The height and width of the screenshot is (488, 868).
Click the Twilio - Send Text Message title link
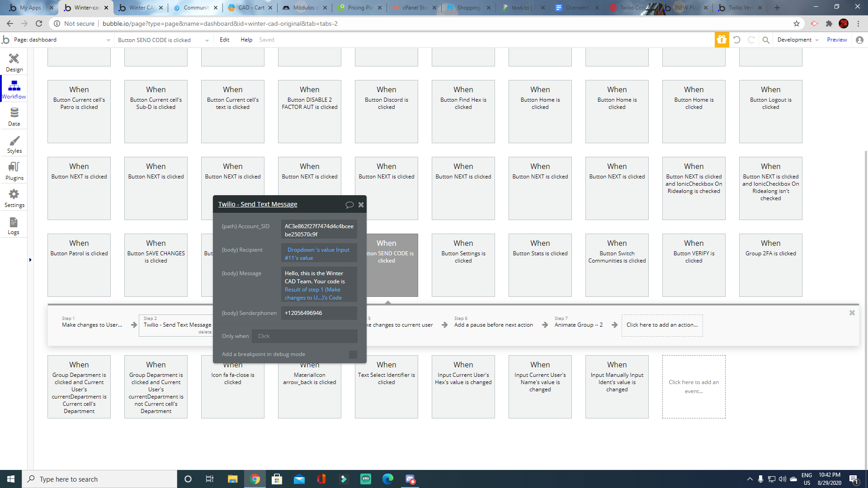point(258,204)
